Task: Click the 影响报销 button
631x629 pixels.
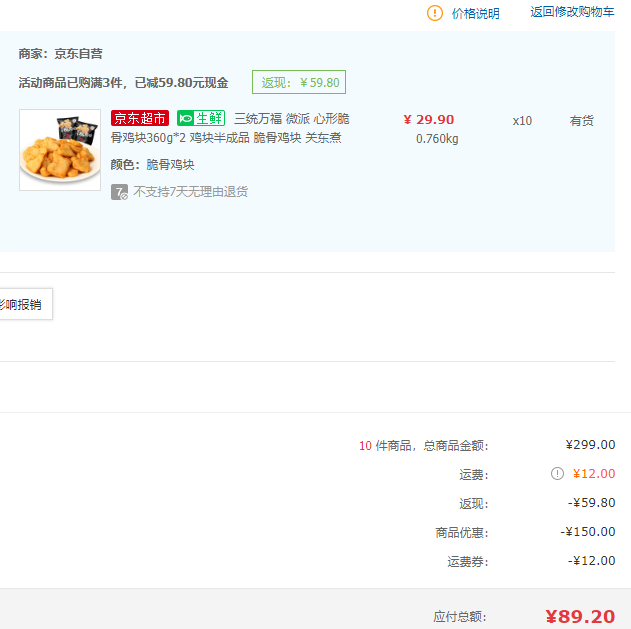Action: (x=24, y=304)
